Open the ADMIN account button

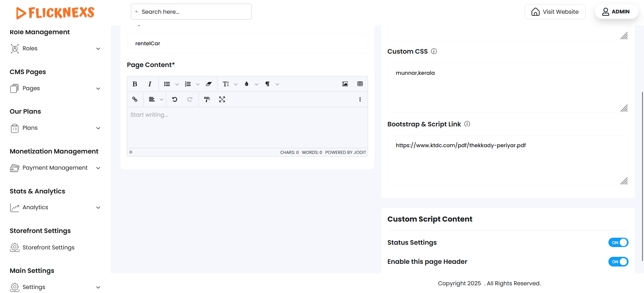click(x=616, y=12)
